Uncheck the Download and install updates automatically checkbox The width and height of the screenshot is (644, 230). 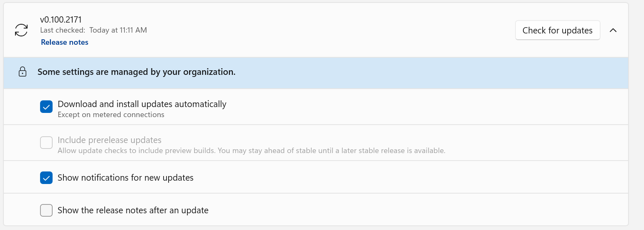click(46, 107)
